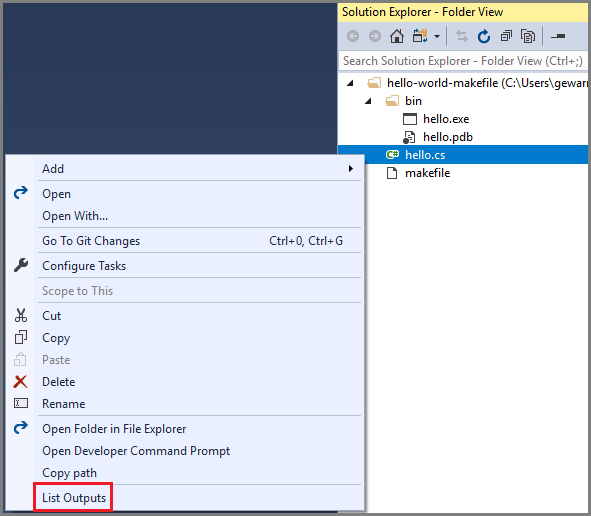Image resolution: width=591 pixels, height=516 pixels.
Task: Choose Open from the context menu
Action: (x=185, y=194)
